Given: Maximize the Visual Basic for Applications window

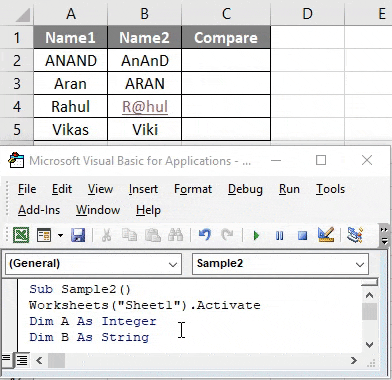Looking at the screenshot, I should coord(321,160).
